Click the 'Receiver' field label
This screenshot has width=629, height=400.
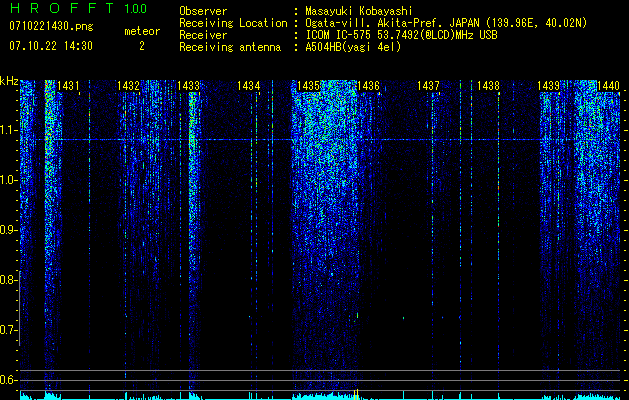[203, 35]
